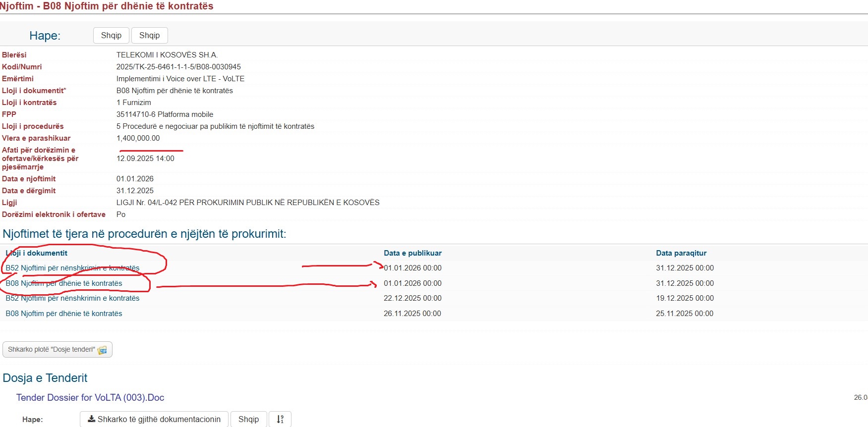Click the 25.11.2025 00:00 submission date cell

(x=685, y=314)
